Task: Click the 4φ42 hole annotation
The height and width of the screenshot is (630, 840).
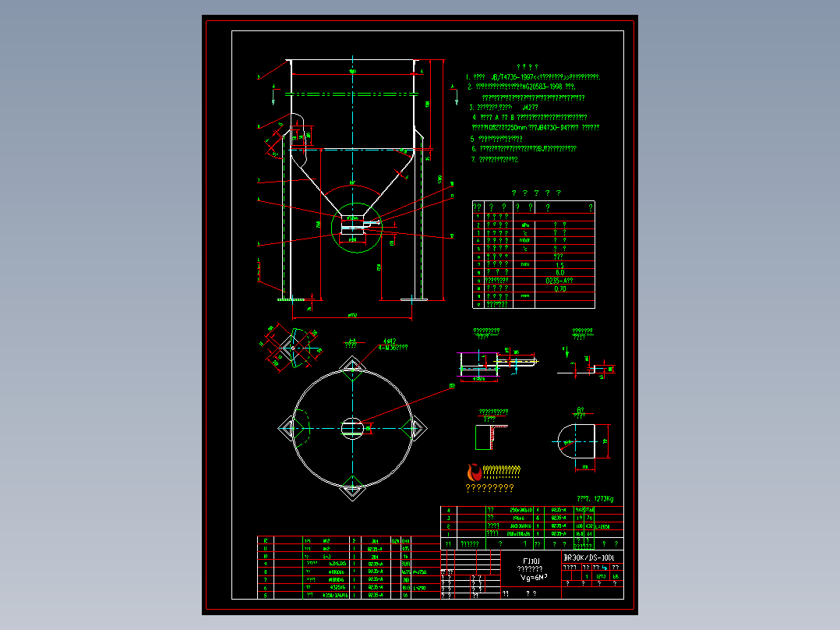Action: 389,341
